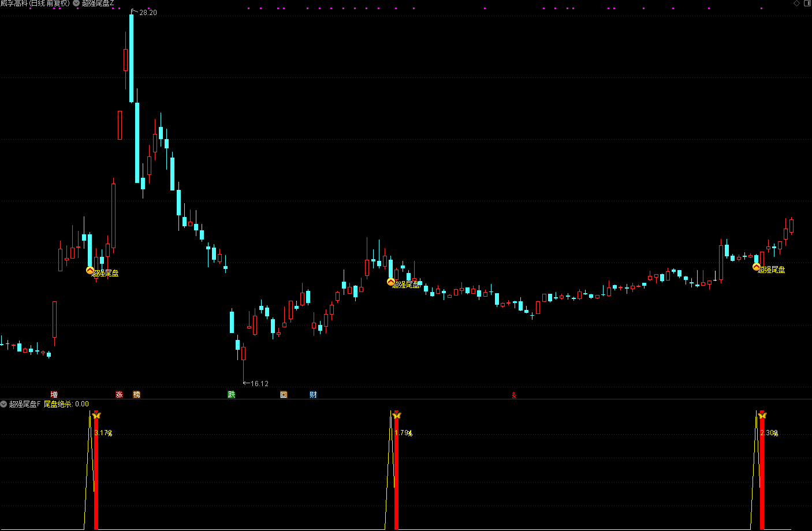The width and height of the screenshot is (812, 531).
Task: Click the blue 财 financial event marker
Action: pyautogui.click(x=313, y=395)
